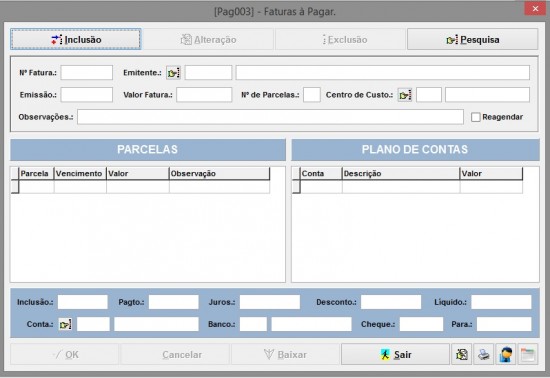The height and width of the screenshot is (378, 550).
Task: Open the Centro de Custo lookup icon
Action: tap(405, 95)
